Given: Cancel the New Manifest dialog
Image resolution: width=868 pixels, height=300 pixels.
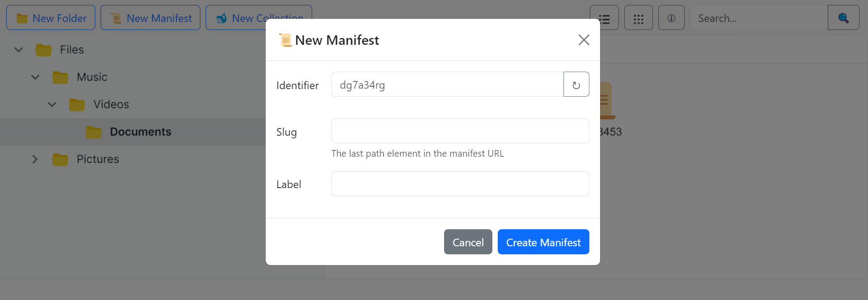Looking at the screenshot, I should pyautogui.click(x=468, y=242).
